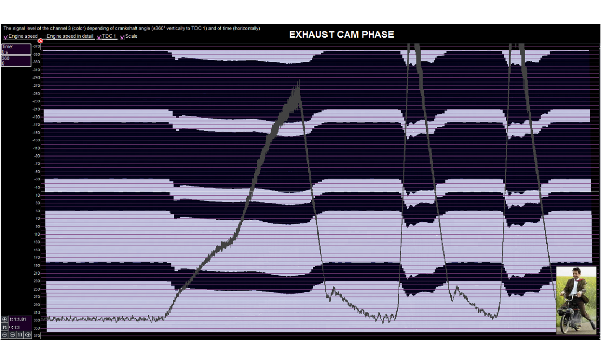Viewport: 601px width, 364px height.
Task: Enable the Engine speed in detail checkbox
Action: coord(44,37)
